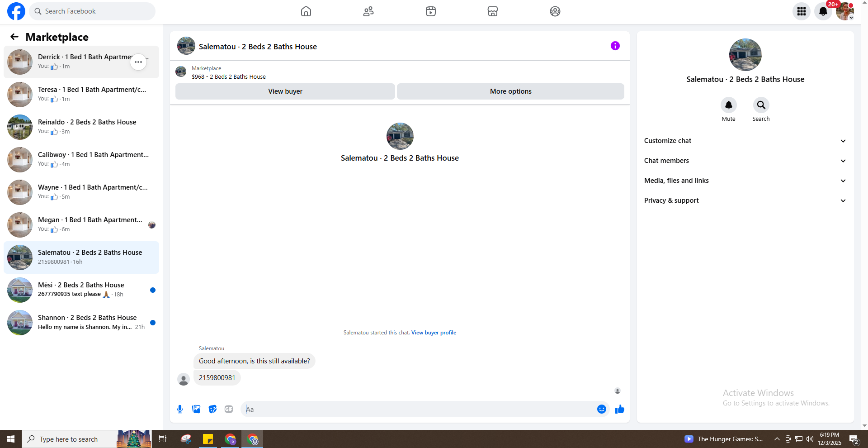
Task: Click 'Good afternoon, is this still available?' message
Action: tap(255, 361)
